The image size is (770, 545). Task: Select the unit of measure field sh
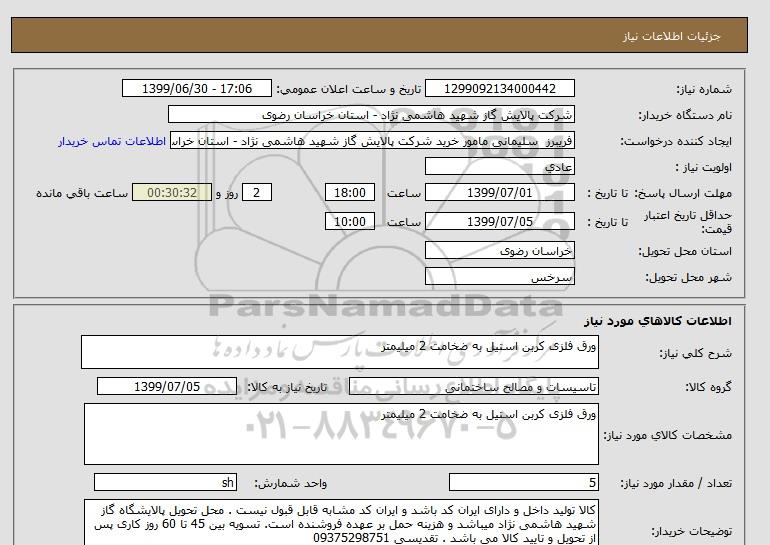pyautogui.click(x=165, y=482)
